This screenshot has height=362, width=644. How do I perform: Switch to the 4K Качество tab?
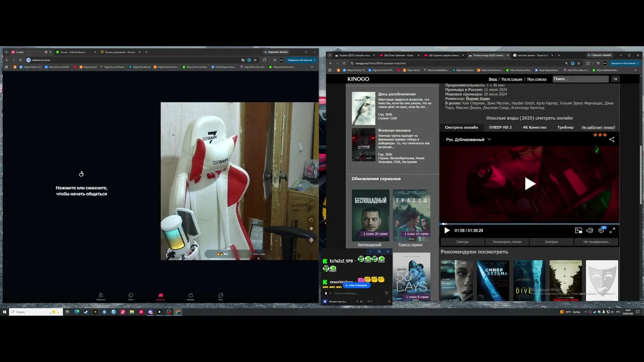[x=534, y=127]
